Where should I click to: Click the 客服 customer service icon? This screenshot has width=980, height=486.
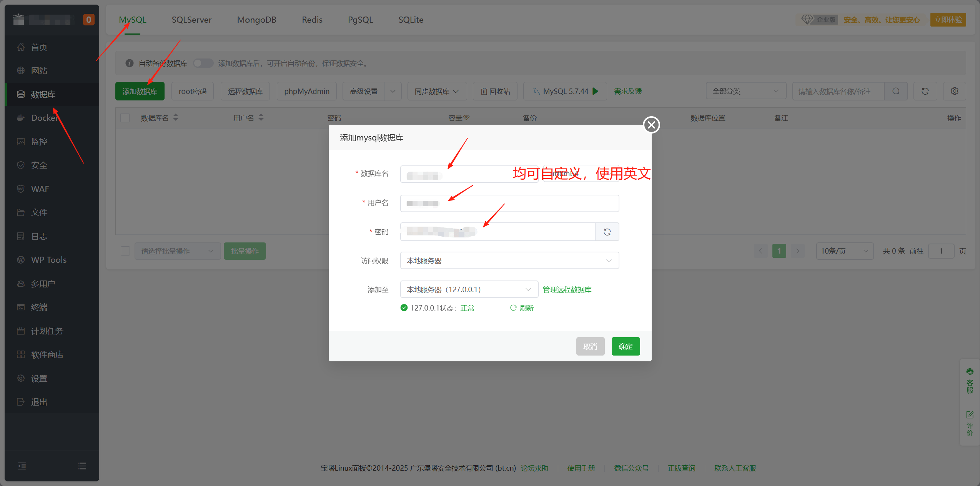[970, 372]
